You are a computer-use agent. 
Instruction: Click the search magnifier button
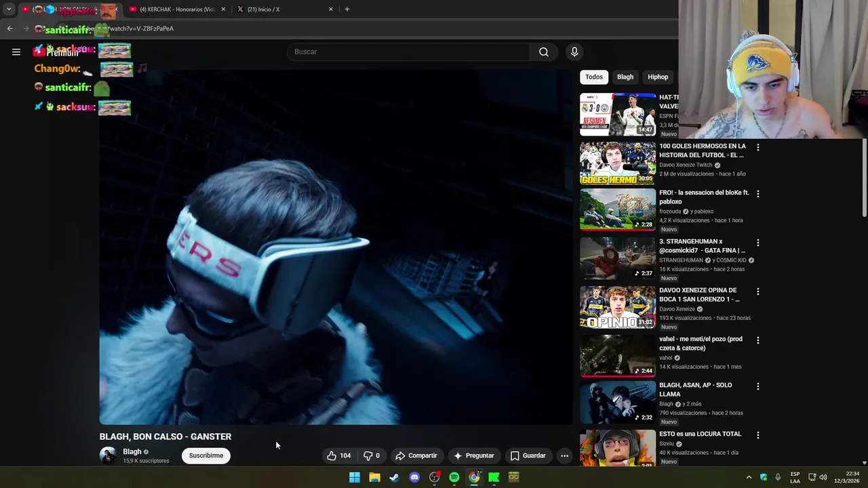point(544,52)
